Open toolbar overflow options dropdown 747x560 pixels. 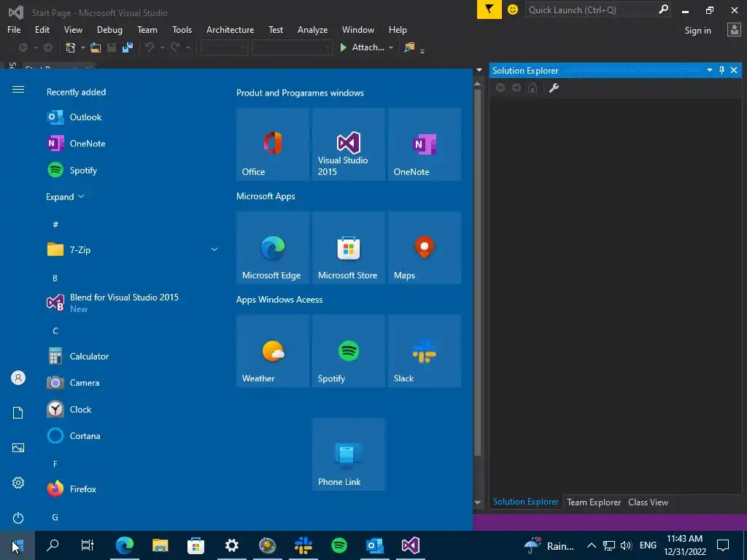(x=422, y=50)
